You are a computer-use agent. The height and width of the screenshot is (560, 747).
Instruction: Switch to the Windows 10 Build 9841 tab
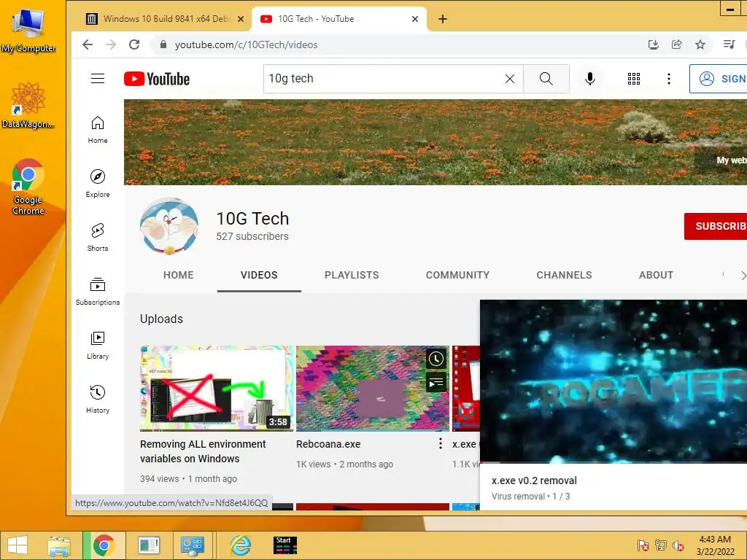coord(166,19)
